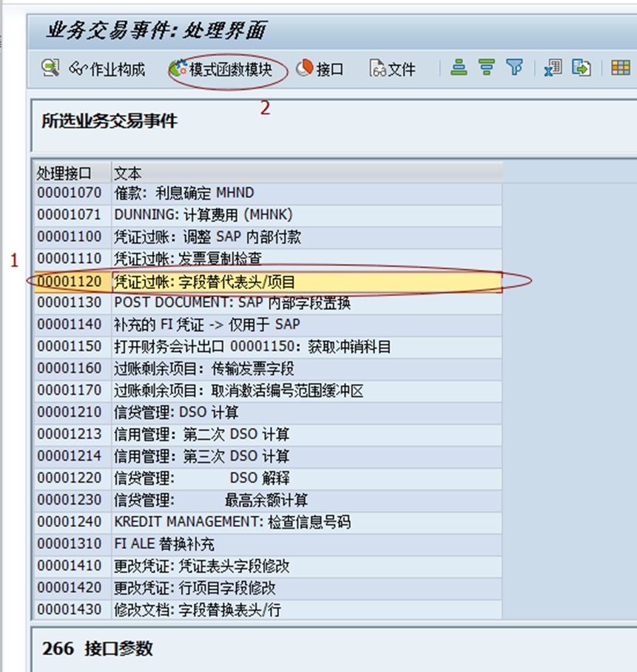Sort descending using the green sort icon
This screenshot has width=637, height=672.
(486, 68)
